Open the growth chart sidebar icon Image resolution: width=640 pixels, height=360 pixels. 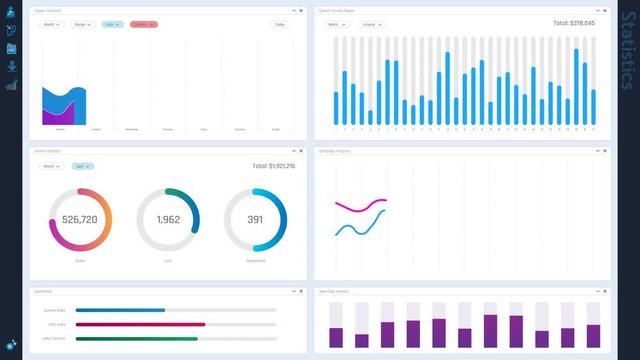click(x=11, y=84)
